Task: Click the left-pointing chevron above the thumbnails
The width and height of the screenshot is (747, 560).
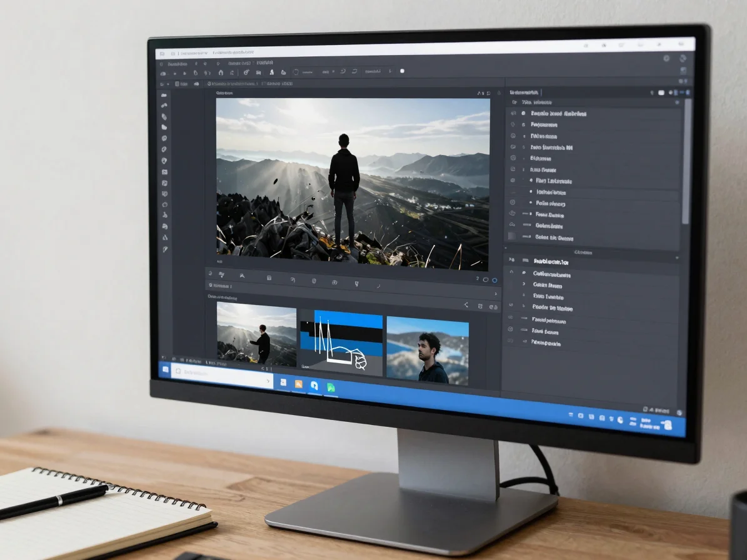Action: click(466, 305)
